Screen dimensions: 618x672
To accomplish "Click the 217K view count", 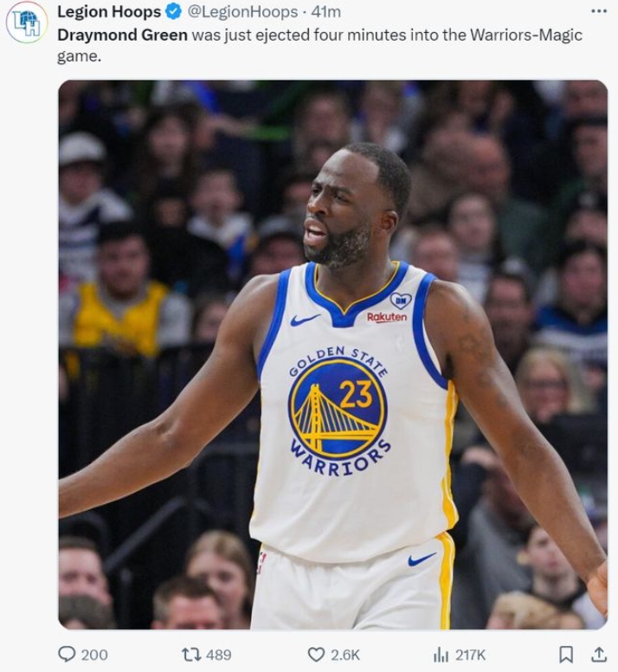I will (x=471, y=655).
